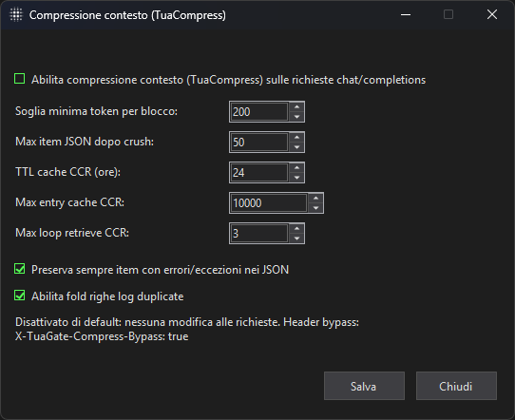Lower TTL cache CCR hours with down arrow
The width and height of the screenshot is (515, 420).
[x=296, y=178]
